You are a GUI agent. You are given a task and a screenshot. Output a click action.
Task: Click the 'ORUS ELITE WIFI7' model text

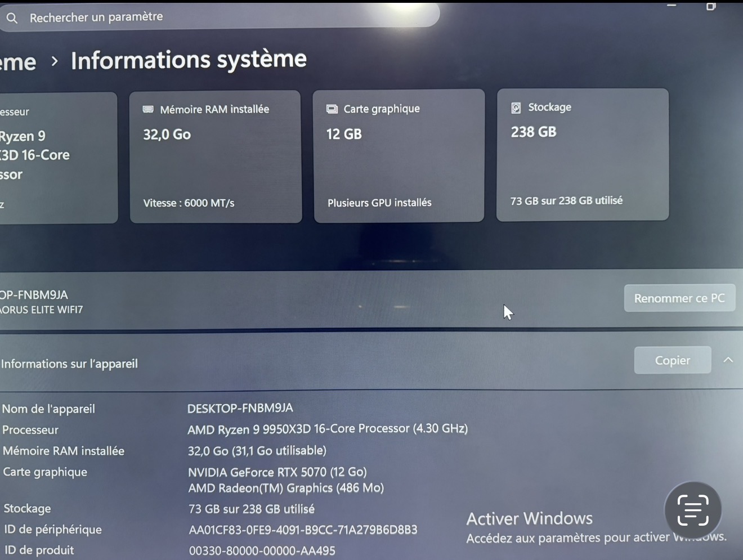41,310
